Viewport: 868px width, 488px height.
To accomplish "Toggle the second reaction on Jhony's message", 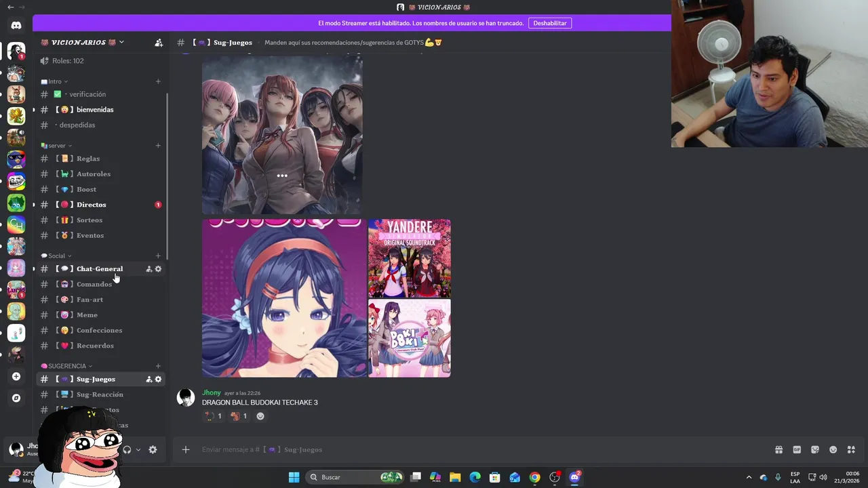I will [239, 416].
